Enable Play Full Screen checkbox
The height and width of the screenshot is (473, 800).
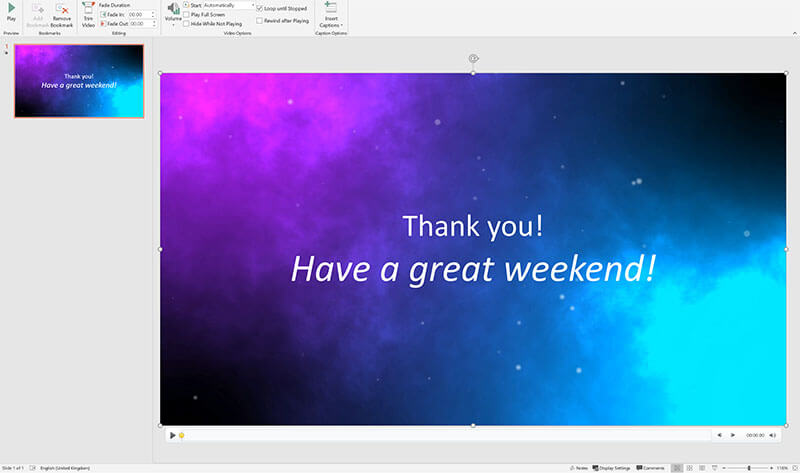click(186, 15)
